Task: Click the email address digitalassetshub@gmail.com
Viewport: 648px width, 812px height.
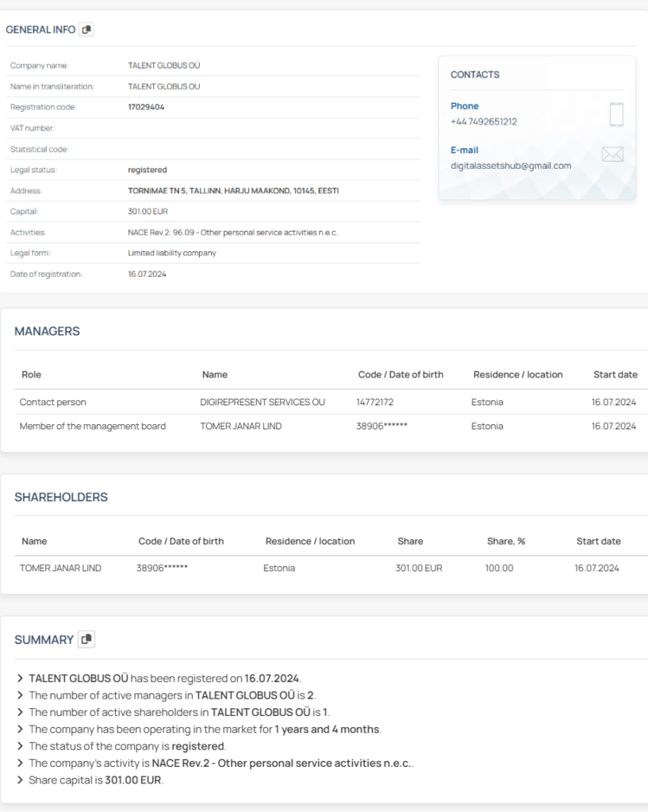Action: (510, 166)
